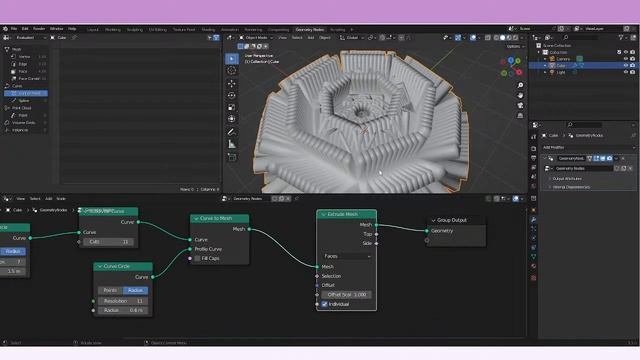The height and width of the screenshot is (360, 640).
Task: Select solid viewport shading mode icon
Action: [x=502, y=38]
